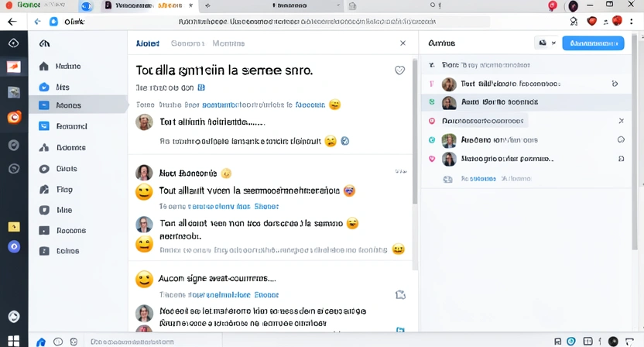Click the split-panel tray icon at bottom right

pos(587,342)
